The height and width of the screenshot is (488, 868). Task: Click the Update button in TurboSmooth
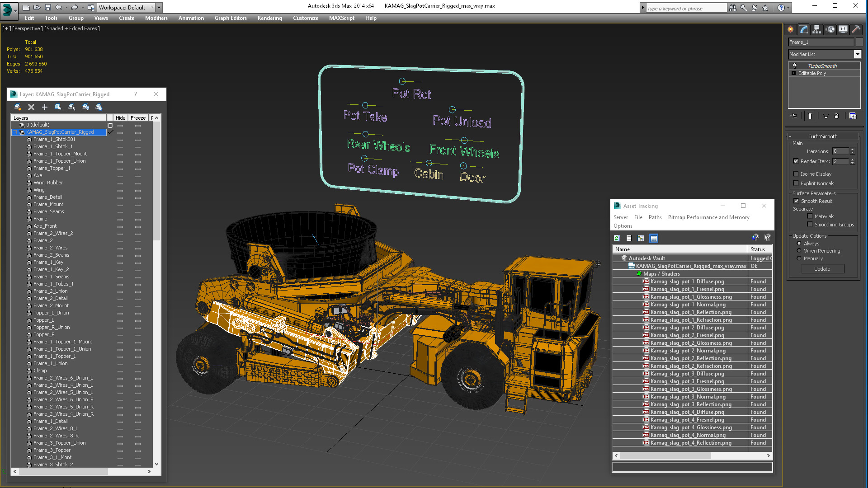822,269
